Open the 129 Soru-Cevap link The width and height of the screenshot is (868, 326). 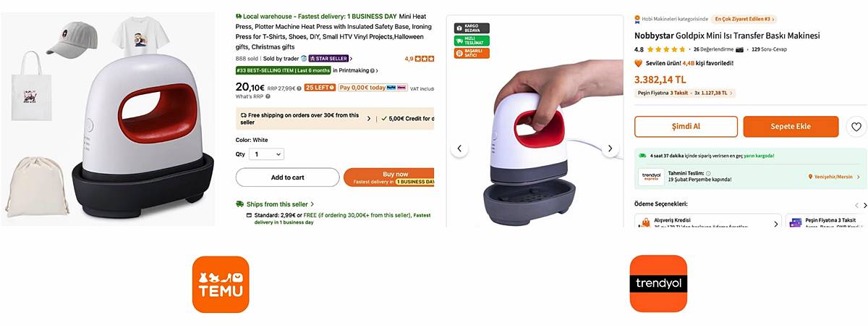point(769,49)
